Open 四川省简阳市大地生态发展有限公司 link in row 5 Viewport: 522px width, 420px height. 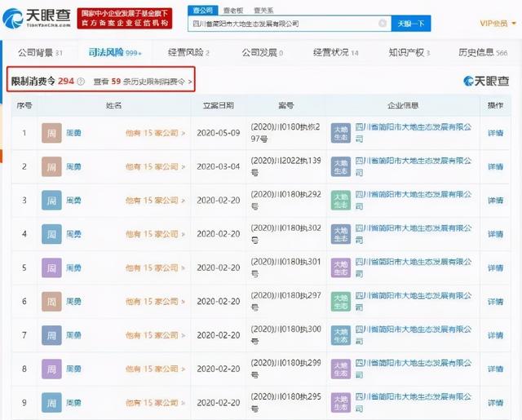tap(413, 267)
